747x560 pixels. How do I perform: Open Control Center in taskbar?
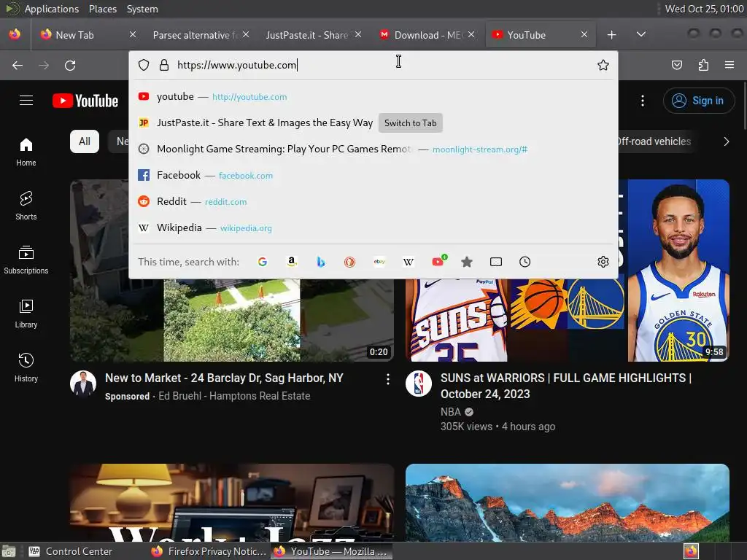click(71, 551)
